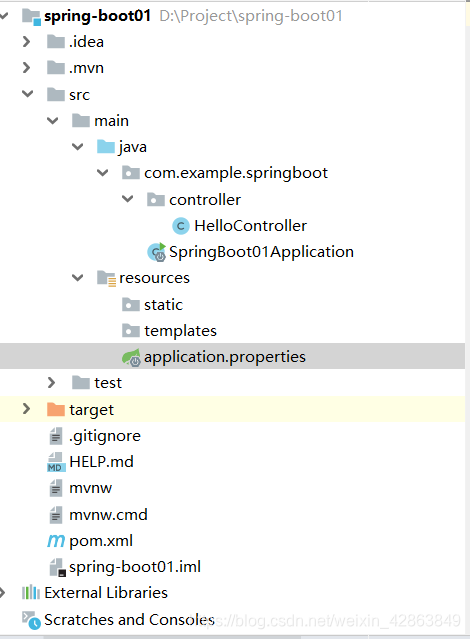Collapse the main folder
The width and height of the screenshot is (470, 639).
[x=53, y=121]
